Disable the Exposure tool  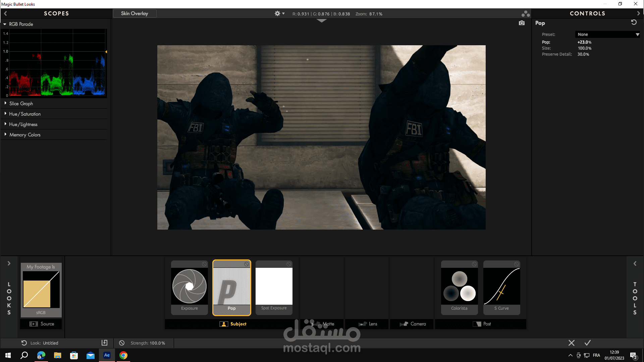coord(204,264)
